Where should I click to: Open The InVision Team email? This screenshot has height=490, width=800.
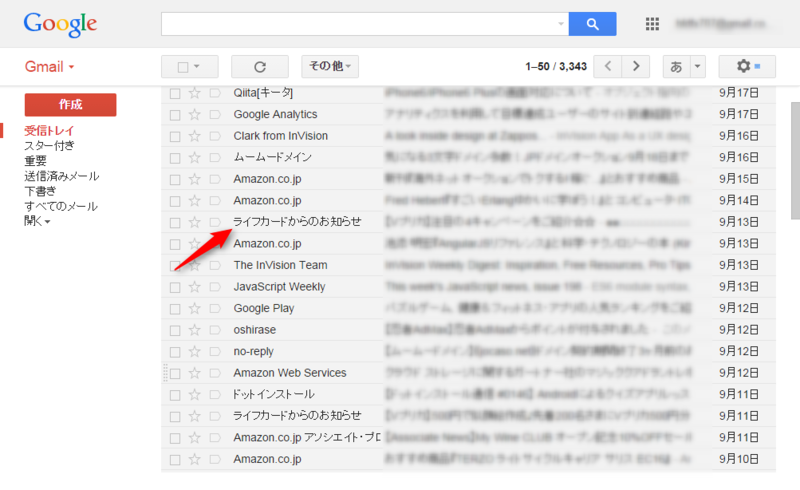click(468, 265)
